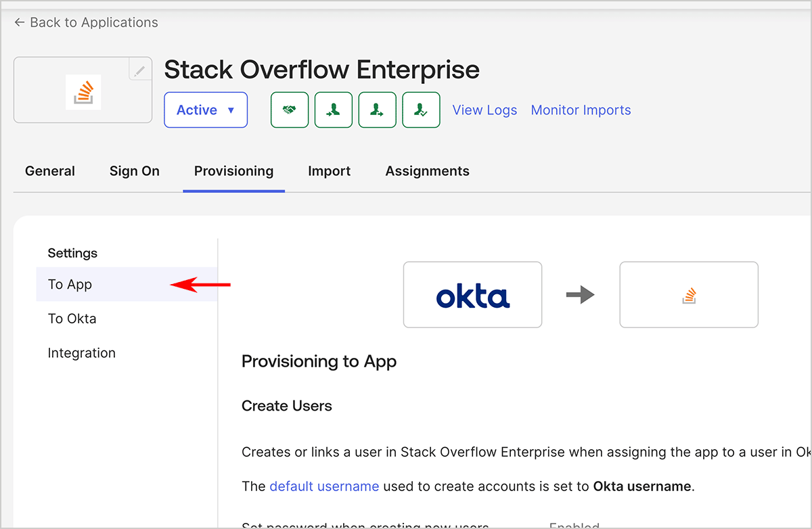The image size is (812, 529).
Task: Switch to the General tab
Action: click(x=50, y=171)
